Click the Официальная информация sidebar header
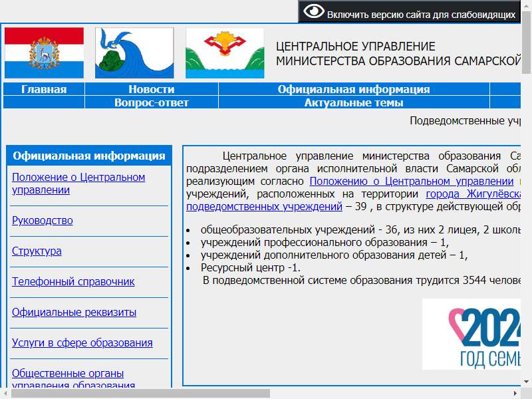This screenshot has width=532, height=399. tap(89, 156)
